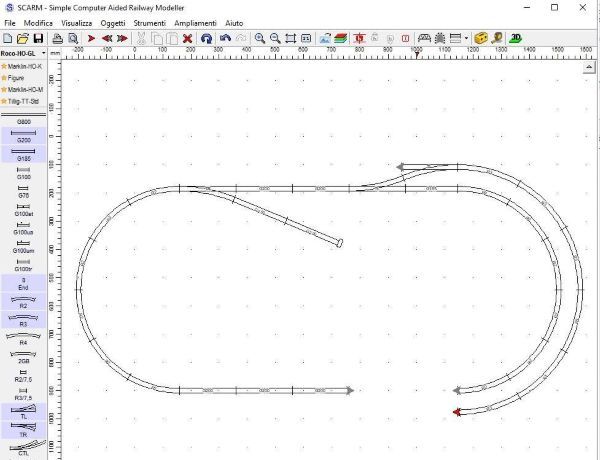Delete selection with the red X icon
The image size is (600, 460).
coord(187,38)
